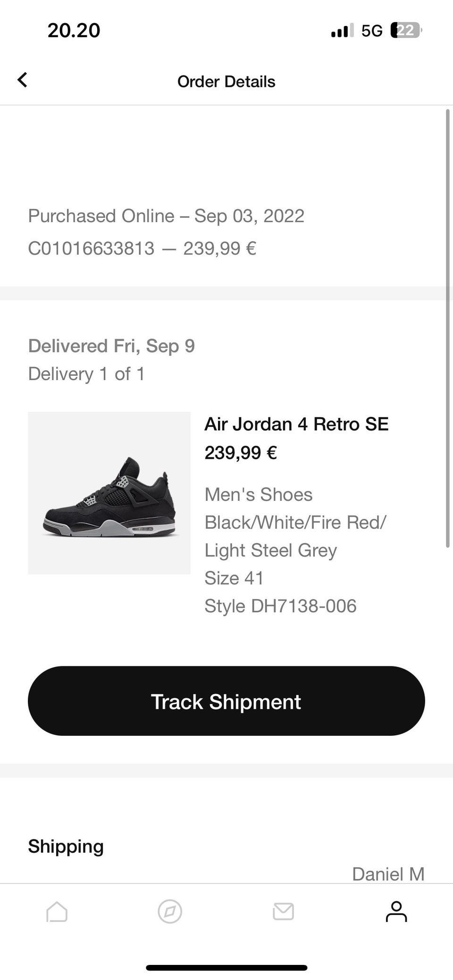Tap the cellular signal bars icon

pos(342,31)
